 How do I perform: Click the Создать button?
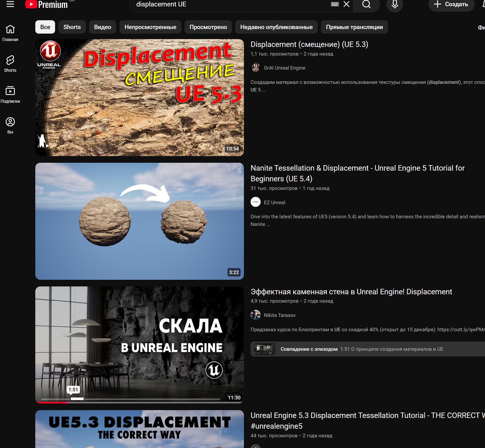[451, 4]
